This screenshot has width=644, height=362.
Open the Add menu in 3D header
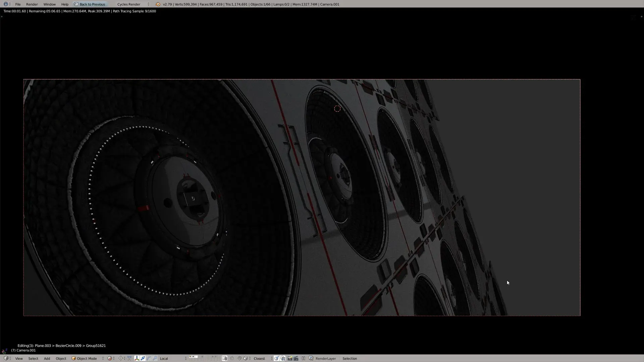pyautogui.click(x=47, y=358)
